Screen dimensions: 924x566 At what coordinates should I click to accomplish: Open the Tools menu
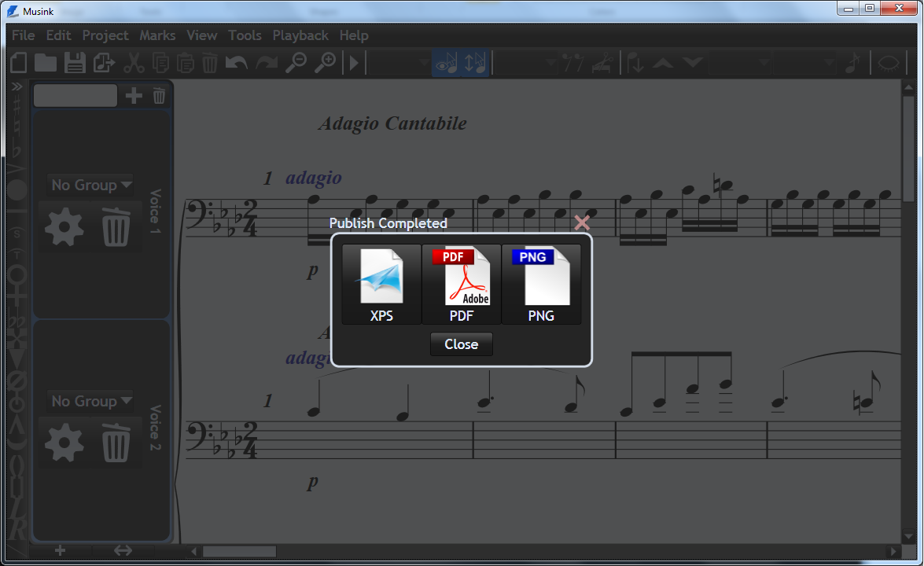tap(245, 35)
